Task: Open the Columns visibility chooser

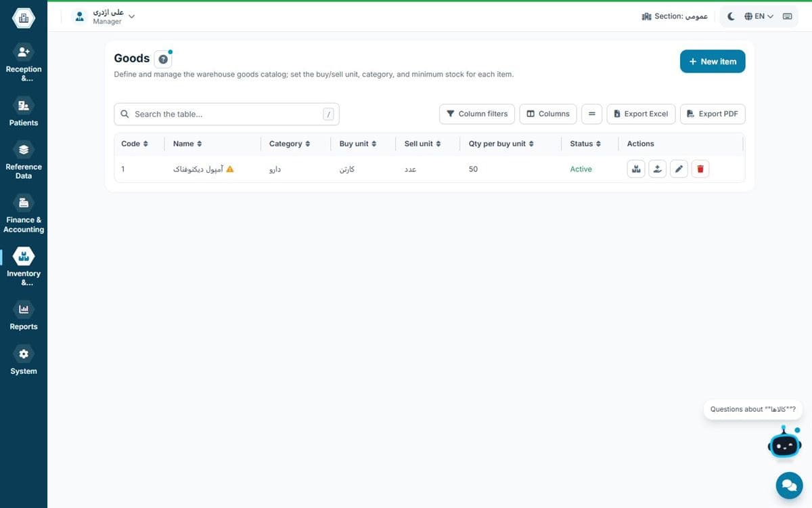Action: pos(548,114)
